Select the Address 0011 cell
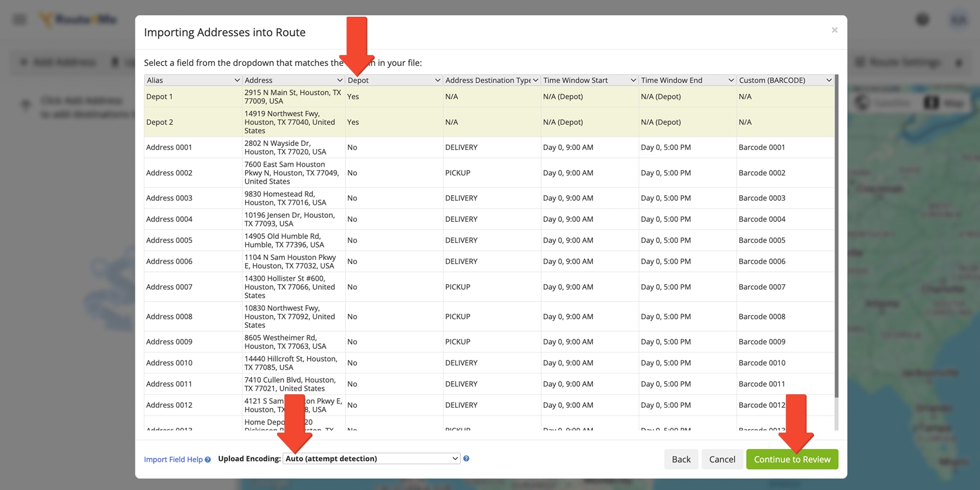The image size is (980, 490). pos(193,384)
